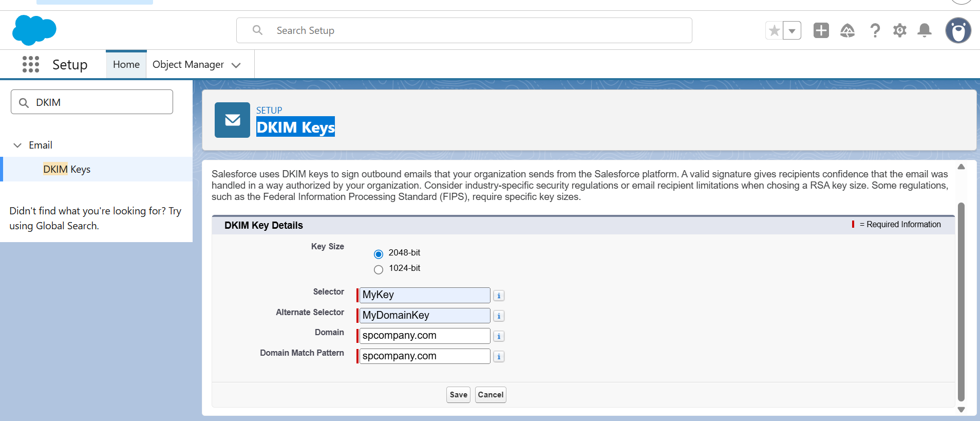The height and width of the screenshot is (421, 980).
Task: Switch to the Home tab
Action: click(x=126, y=65)
